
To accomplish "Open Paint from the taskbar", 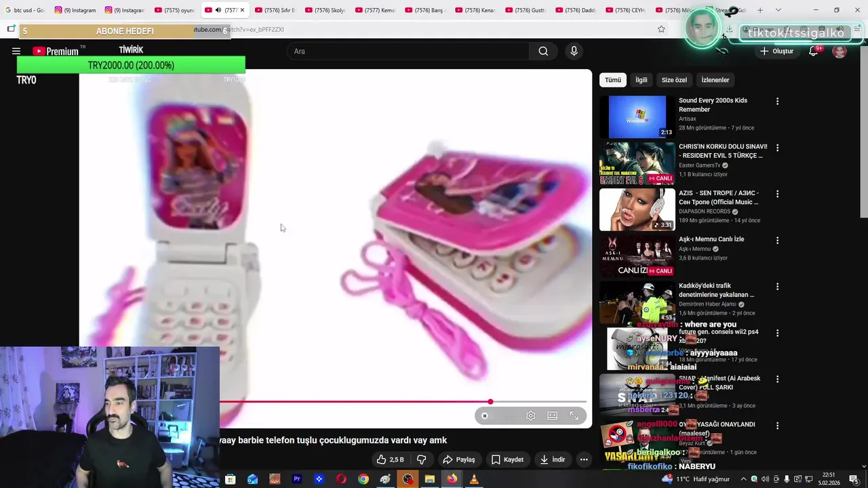I will point(385,479).
